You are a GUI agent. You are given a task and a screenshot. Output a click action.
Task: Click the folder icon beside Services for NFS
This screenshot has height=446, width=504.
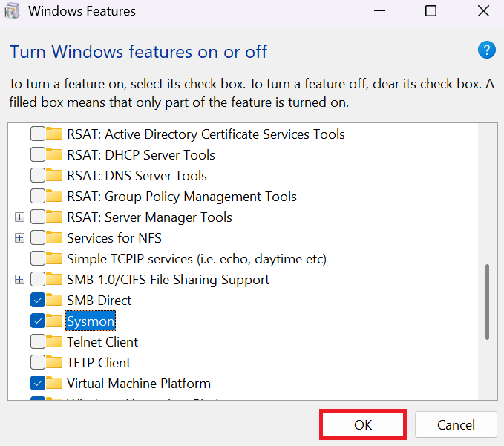54,238
